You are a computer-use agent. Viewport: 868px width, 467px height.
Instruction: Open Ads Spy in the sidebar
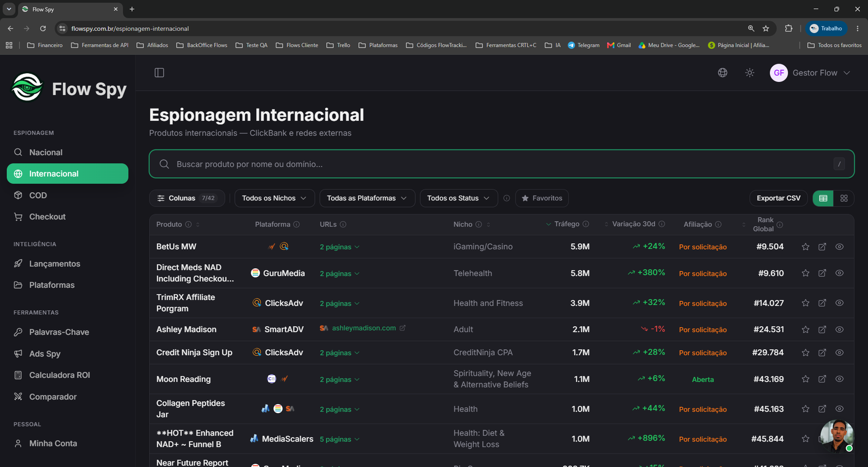click(67, 354)
